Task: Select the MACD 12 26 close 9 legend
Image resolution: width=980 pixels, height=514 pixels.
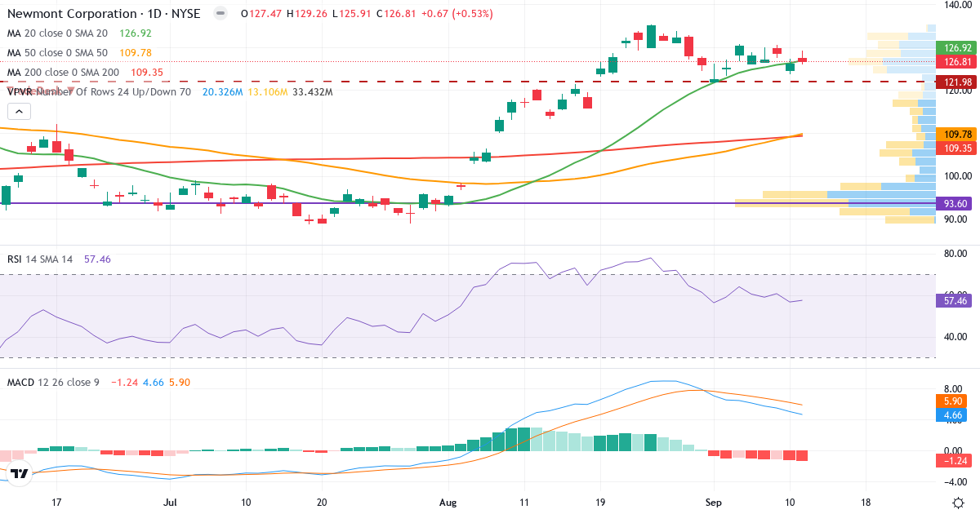Action: click(53, 382)
